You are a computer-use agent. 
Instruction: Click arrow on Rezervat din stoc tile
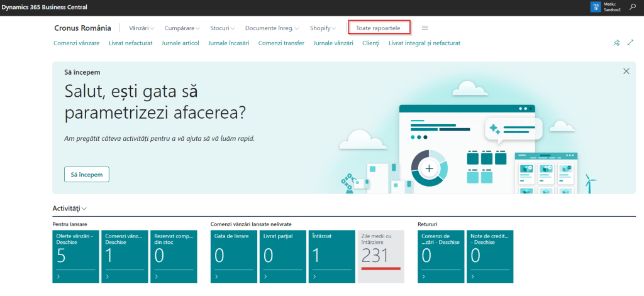point(157,277)
